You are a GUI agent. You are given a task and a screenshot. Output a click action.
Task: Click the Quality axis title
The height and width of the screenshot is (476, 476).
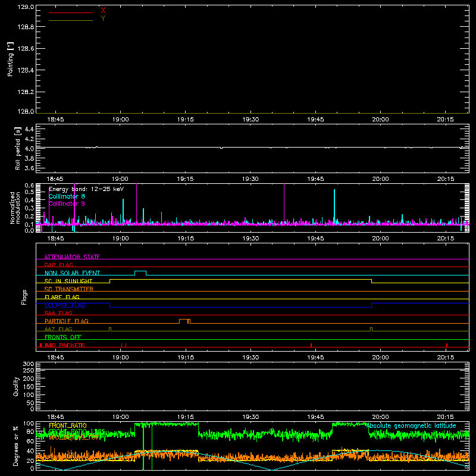16,386
